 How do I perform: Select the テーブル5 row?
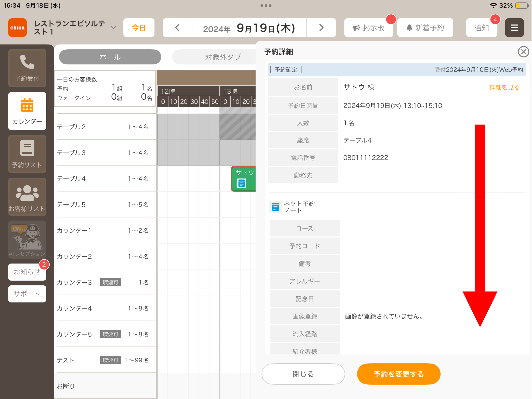coord(106,205)
